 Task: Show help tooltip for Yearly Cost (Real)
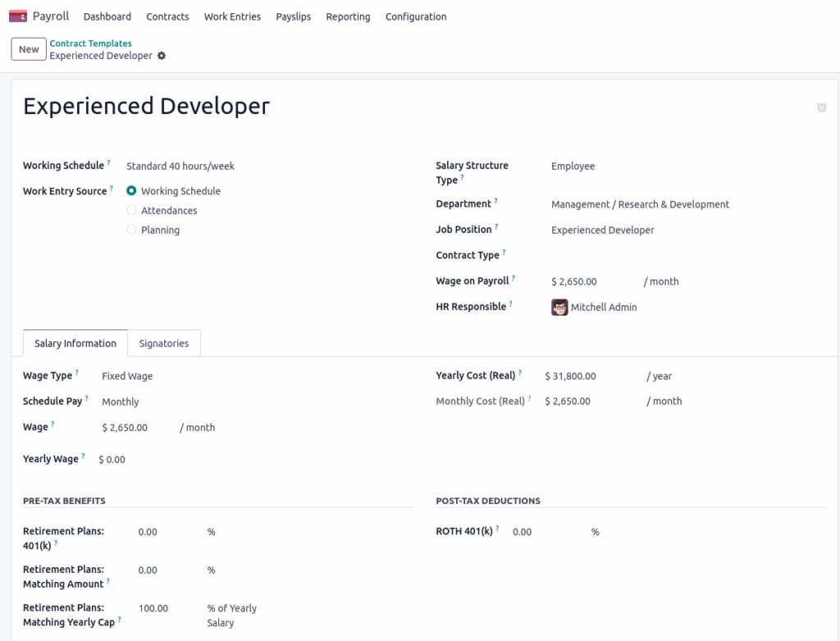[x=519, y=373]
